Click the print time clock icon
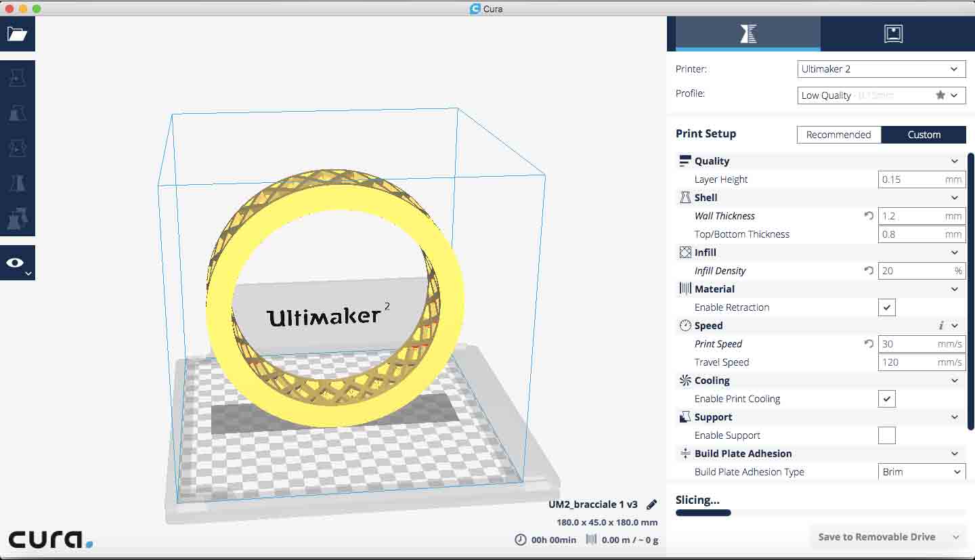 click(x=520, y=540)
